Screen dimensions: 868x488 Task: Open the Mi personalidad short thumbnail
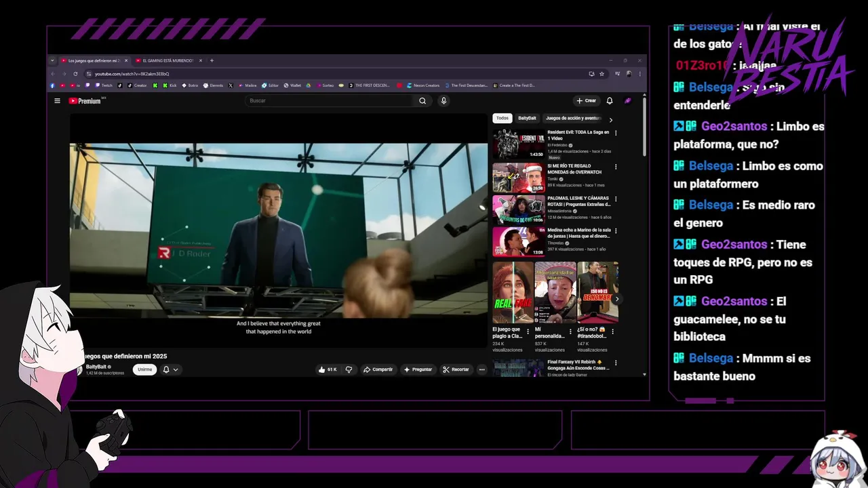point(555,293)
